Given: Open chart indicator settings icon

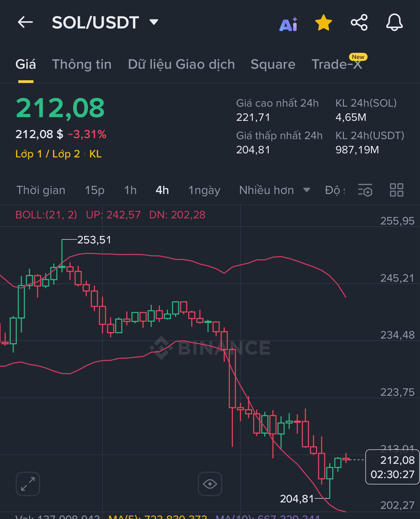Looking at the screenshot, I should (365, 190).
